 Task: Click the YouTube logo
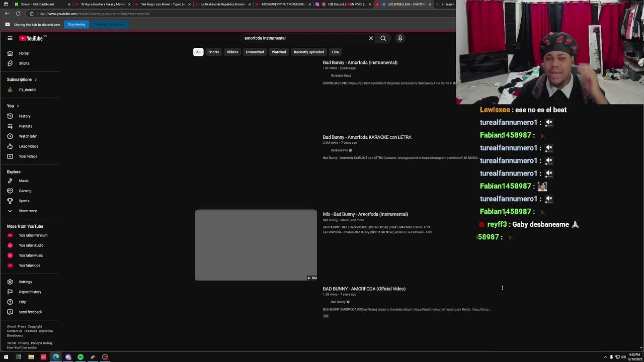31,38
